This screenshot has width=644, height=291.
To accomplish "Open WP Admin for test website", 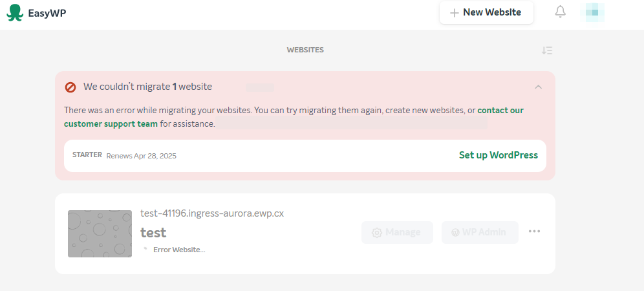I will tap(480, 232).
